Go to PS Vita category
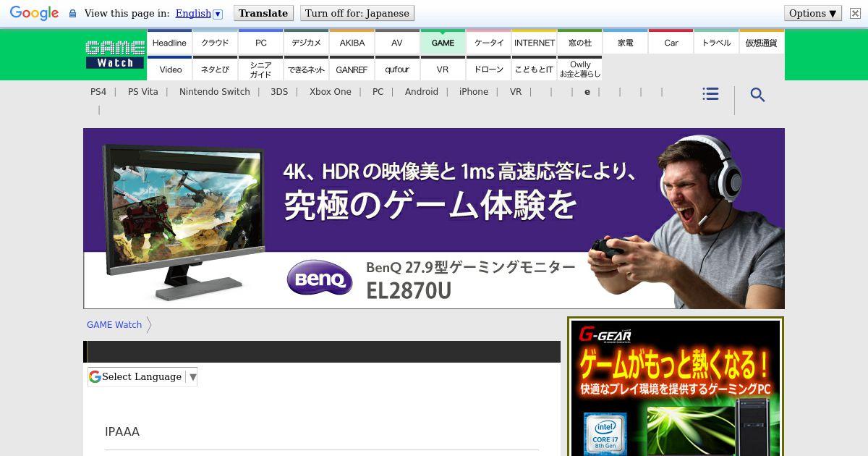 click(142, 92)
